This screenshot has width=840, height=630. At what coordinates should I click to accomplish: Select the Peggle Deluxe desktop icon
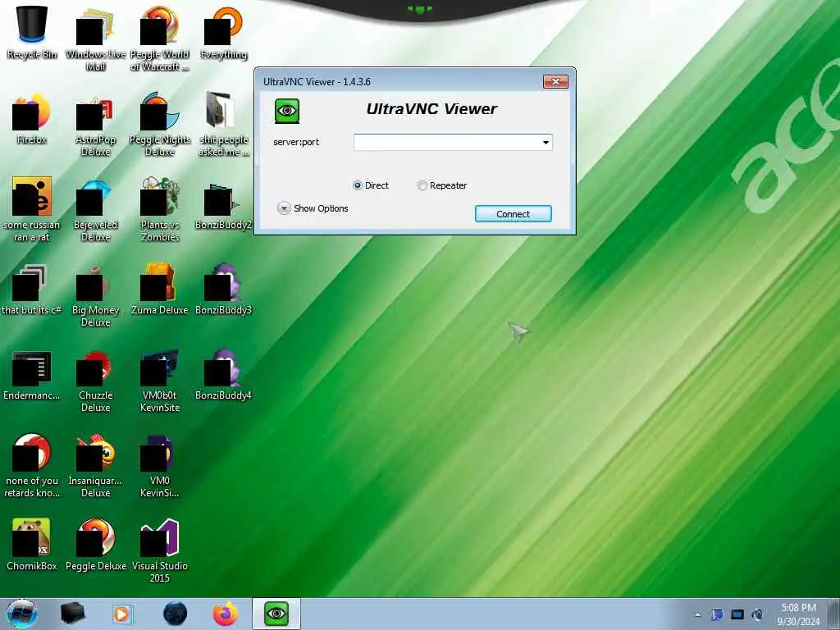click(x=95, y=545)
